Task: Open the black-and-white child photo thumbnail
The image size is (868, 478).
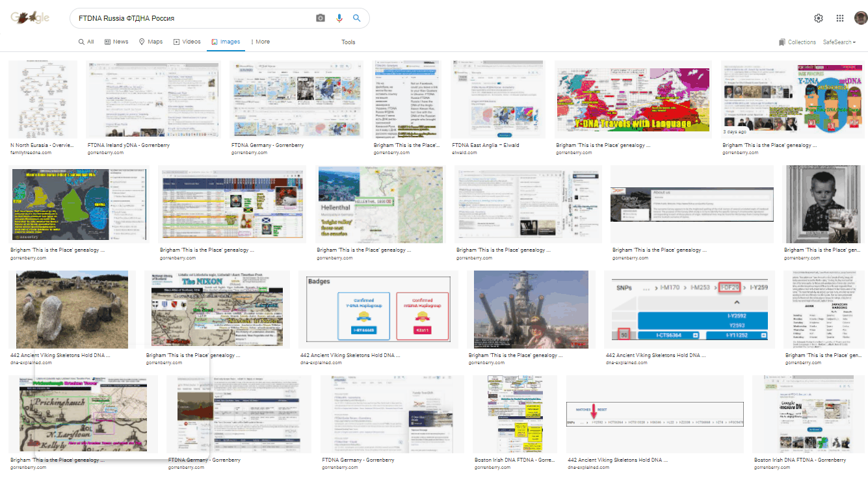Action: (x=822, y=204)
